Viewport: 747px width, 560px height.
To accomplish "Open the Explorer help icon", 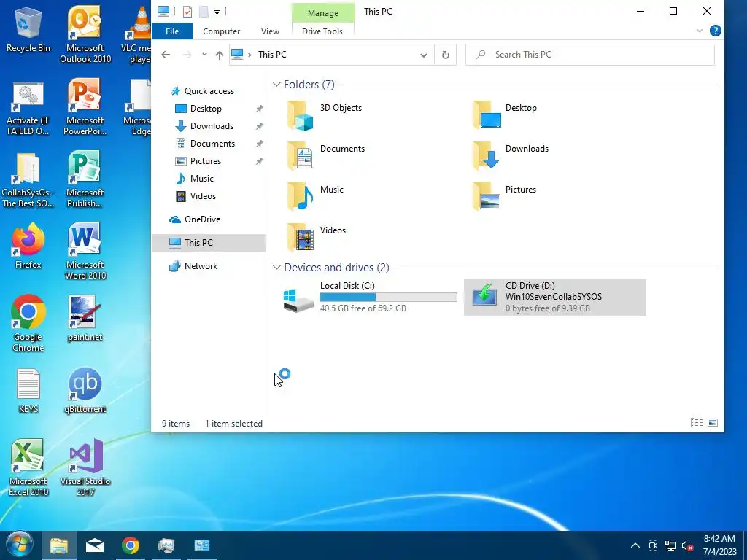I will point(715,31).
